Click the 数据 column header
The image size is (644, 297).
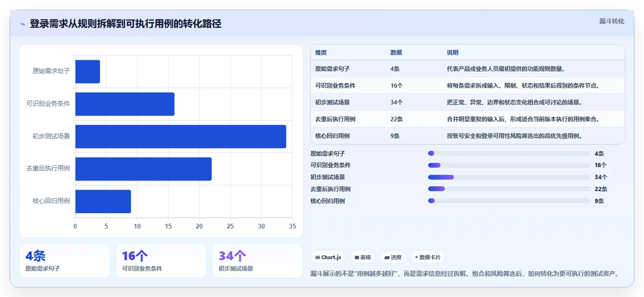[x=396, y=53]
